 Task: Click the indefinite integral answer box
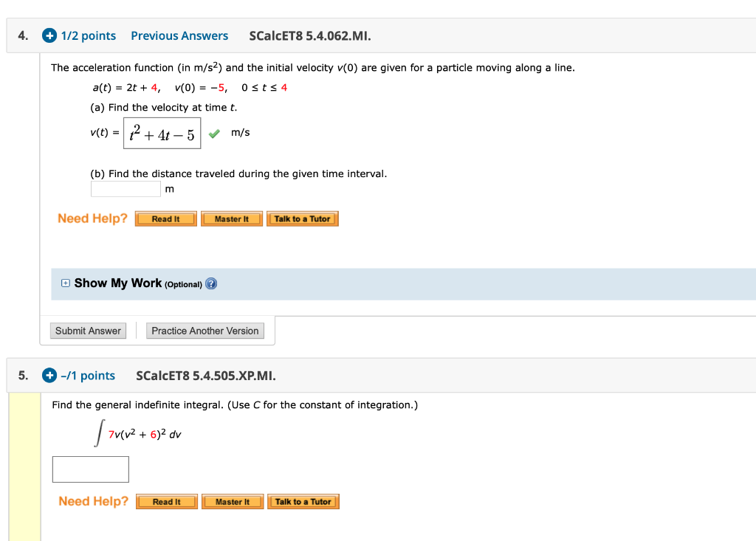coord(90,469)
